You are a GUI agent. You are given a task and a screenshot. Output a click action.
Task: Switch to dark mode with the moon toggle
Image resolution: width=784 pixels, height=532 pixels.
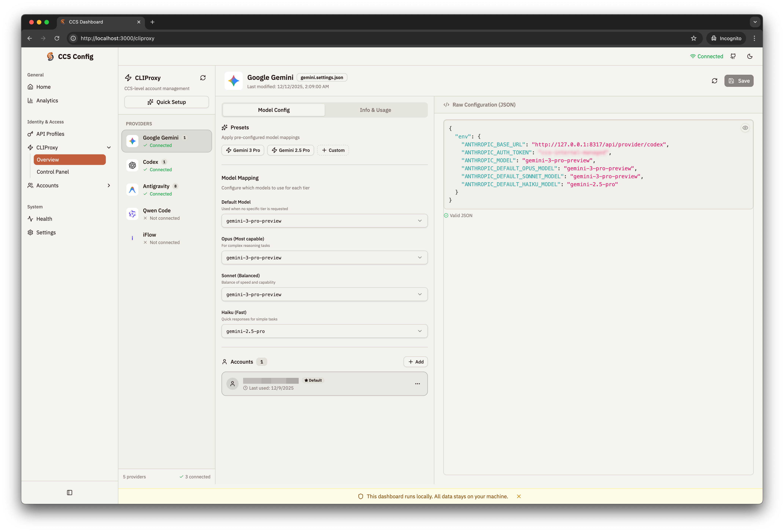750,56
